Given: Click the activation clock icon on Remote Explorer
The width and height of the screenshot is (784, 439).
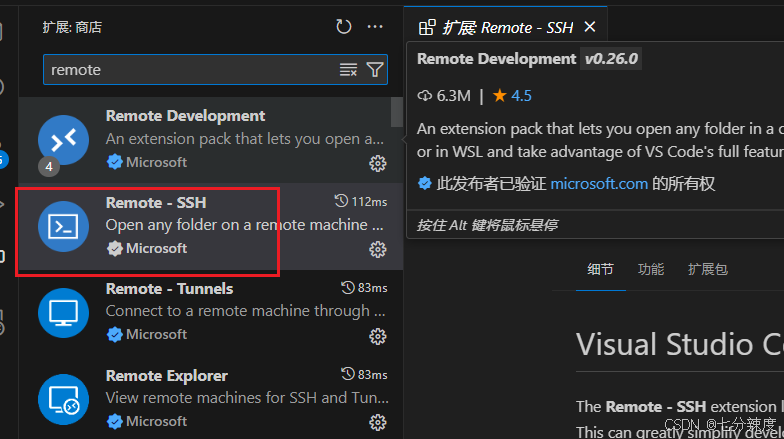Looking at the screenshot, I should click(348, 374).
